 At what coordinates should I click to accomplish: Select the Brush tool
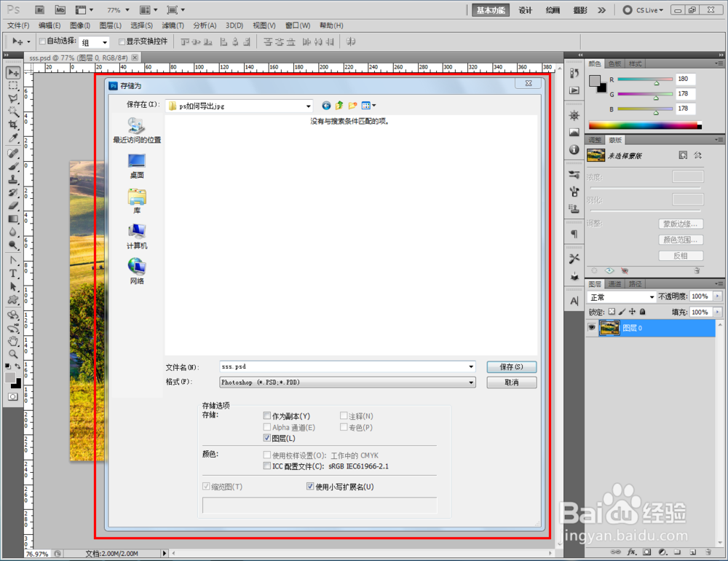point(13,166)
